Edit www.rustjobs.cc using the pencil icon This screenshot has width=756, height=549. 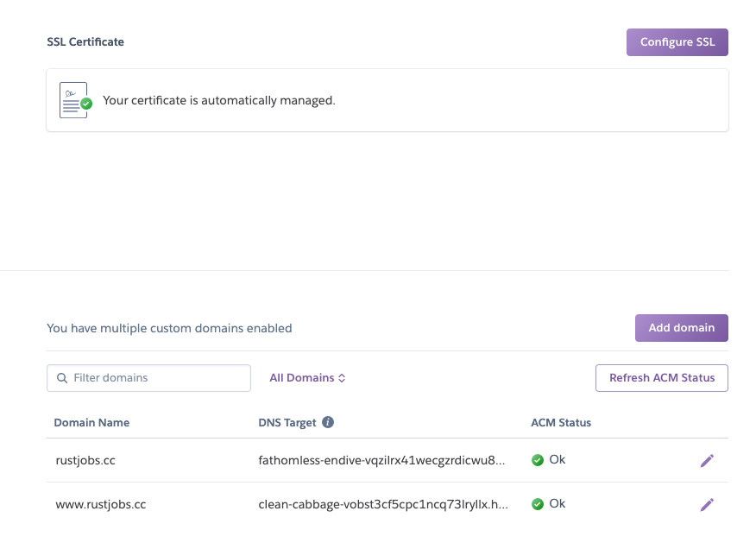click(707, 504)
